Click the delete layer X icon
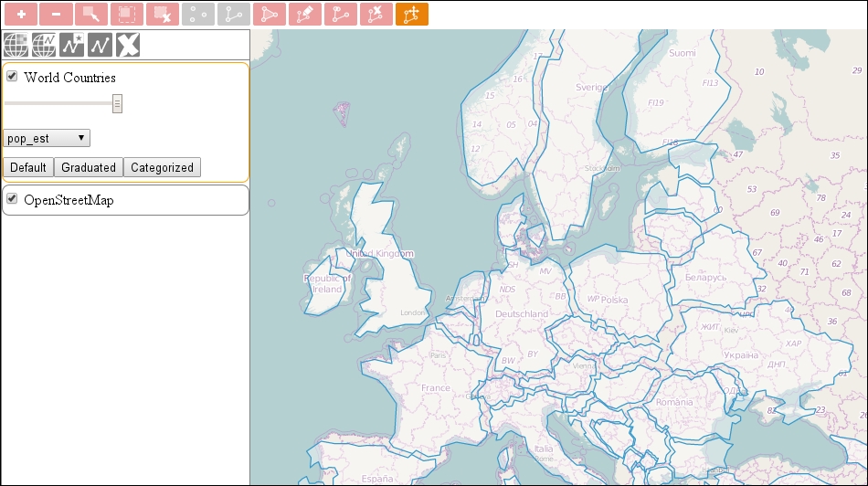Viewport: 868px width, 486px height. pyautogui.click(x=128, y=45)
